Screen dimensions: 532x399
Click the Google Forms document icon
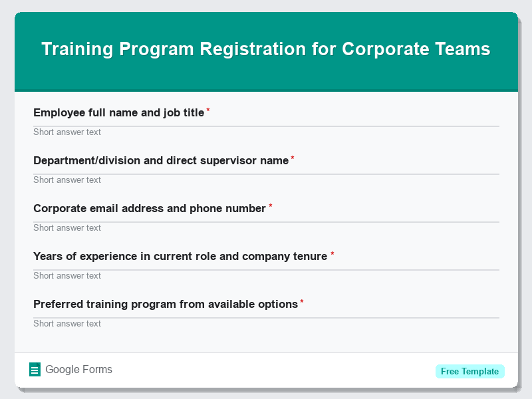pyautogui.click(x=35, y=369)
